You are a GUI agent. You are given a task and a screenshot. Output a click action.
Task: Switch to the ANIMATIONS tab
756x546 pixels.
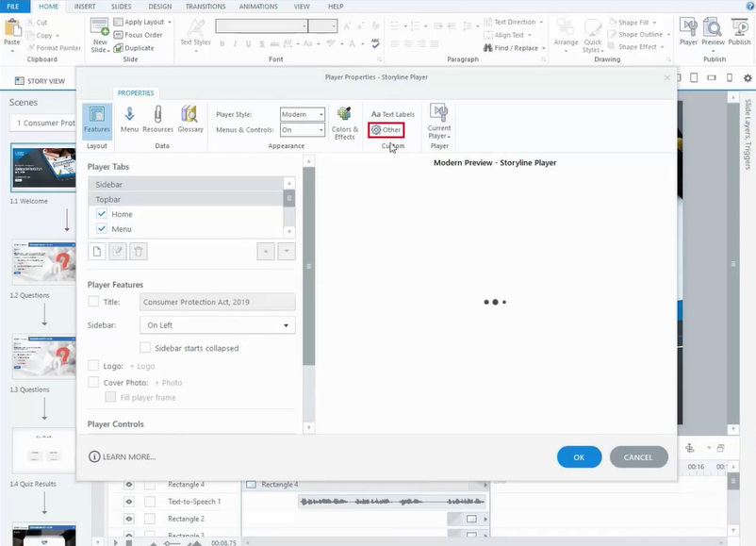[258, 7]
